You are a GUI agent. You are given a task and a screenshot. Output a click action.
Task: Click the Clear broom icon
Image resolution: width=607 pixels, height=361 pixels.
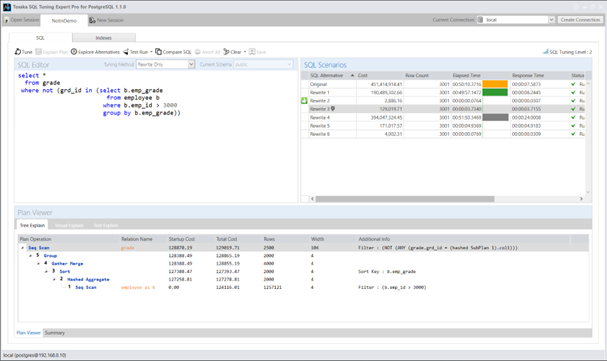click(x=226, y=52)
